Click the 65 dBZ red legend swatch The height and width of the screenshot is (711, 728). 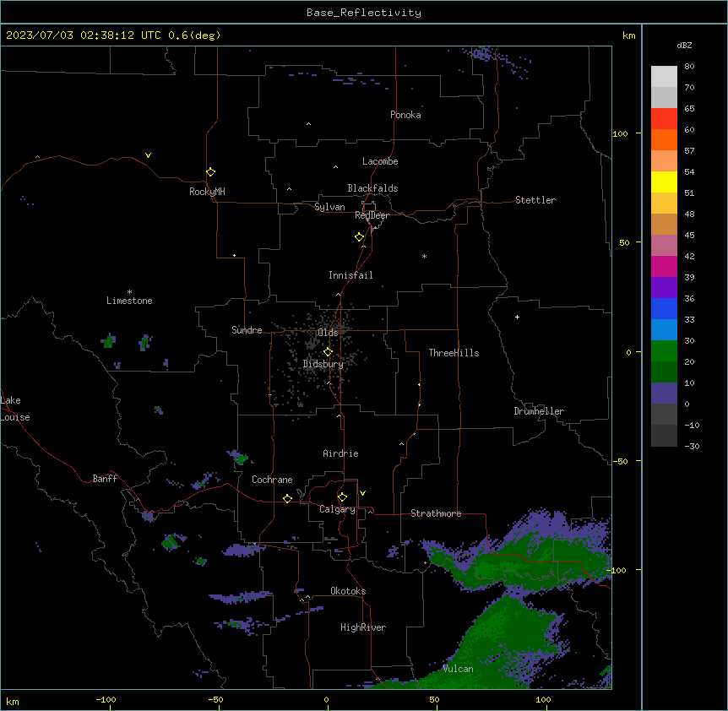tap(664, 118)
